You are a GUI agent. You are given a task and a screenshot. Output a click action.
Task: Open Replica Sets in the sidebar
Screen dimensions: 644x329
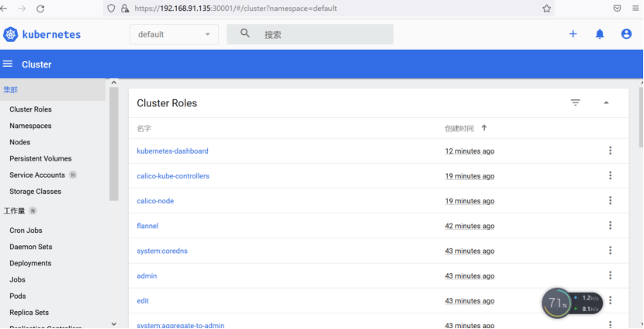pyautogui.click(x=29, y=313)
